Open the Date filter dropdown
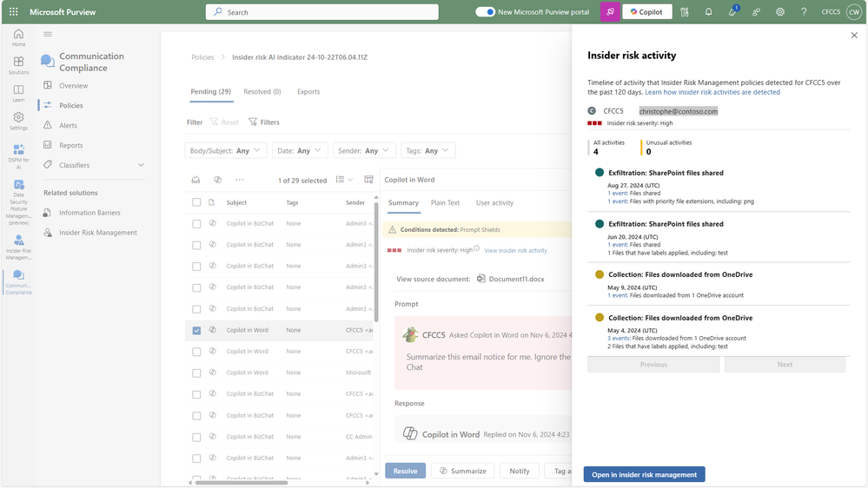This screenshot has width=868, height=488. point(300,150)
